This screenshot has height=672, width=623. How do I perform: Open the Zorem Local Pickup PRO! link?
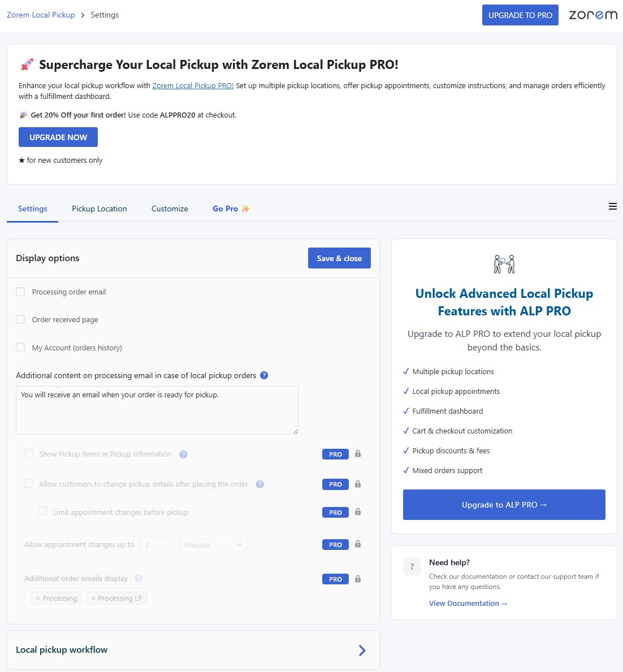point(193,86)
